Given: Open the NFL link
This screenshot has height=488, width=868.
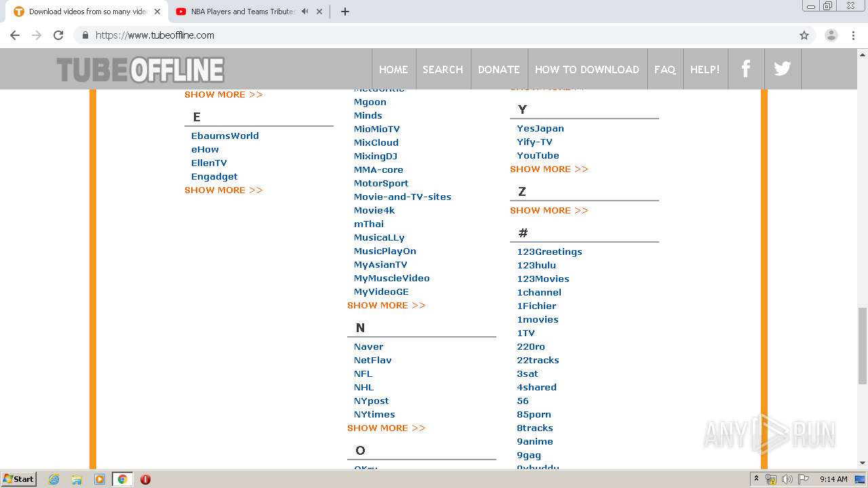Looking at the screenshot, I should (x=363, y=373).
